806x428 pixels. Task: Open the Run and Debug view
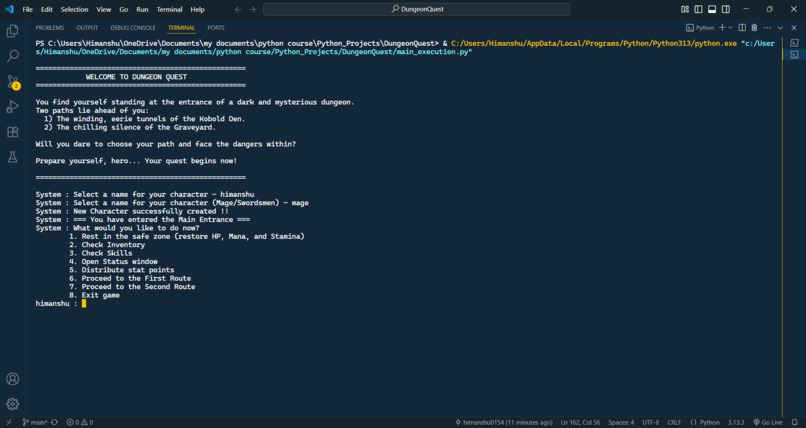tap(12, 107)
